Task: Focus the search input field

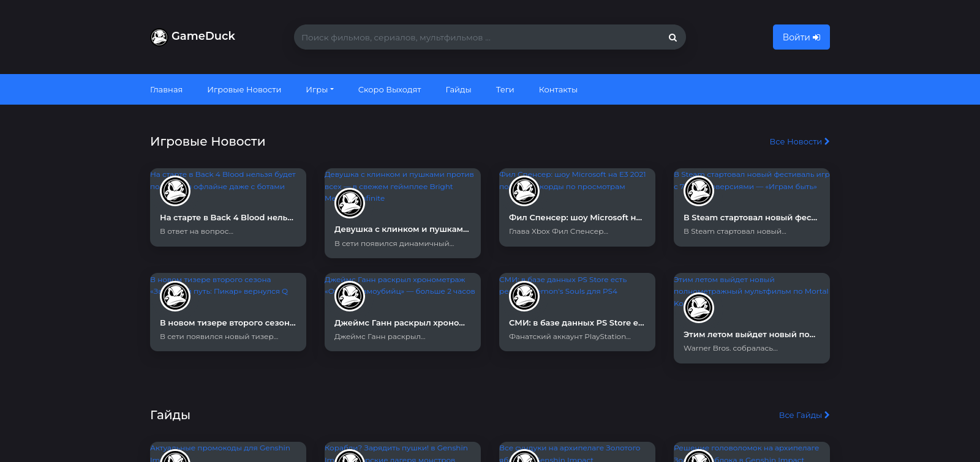Action: click(x=478, y=37)
